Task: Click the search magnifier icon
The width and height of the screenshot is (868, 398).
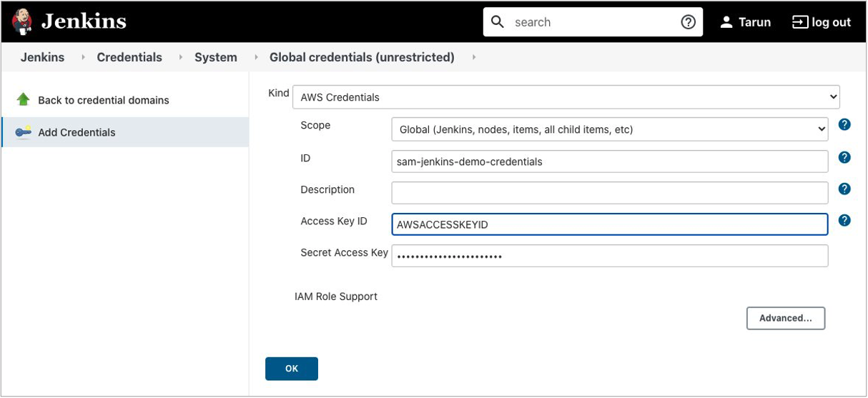Action: (x=498, y=21)
